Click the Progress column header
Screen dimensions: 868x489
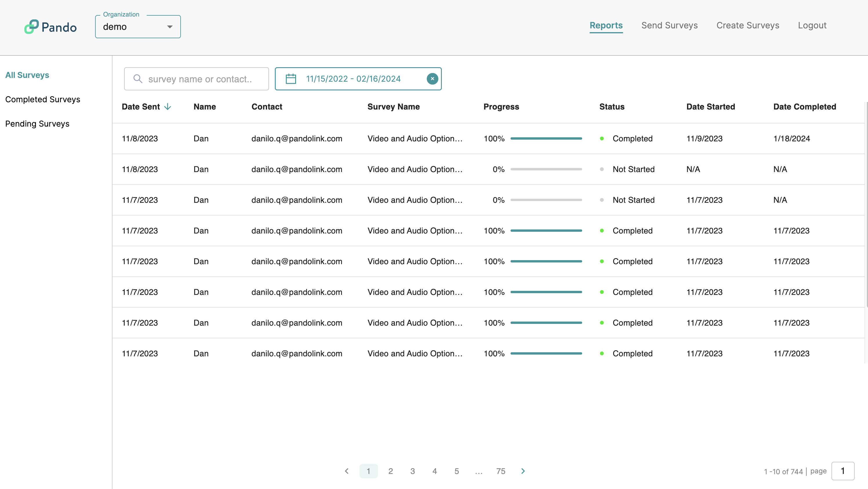point(501,107)
